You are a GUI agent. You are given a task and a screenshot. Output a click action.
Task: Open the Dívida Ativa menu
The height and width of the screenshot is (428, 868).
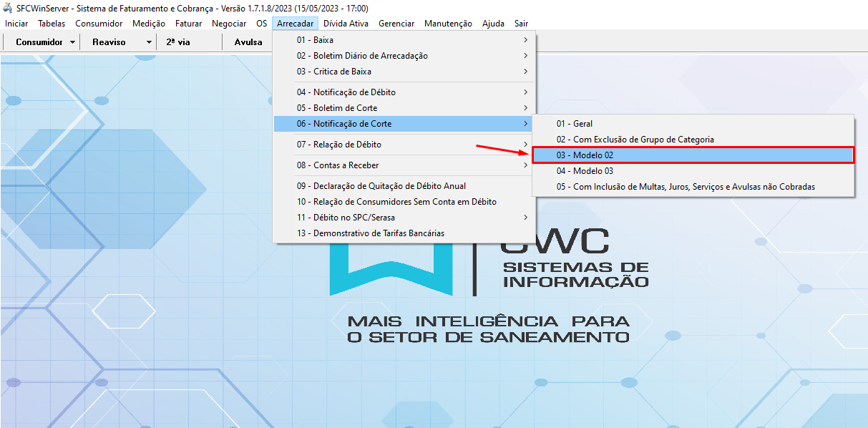coord(346,24)
